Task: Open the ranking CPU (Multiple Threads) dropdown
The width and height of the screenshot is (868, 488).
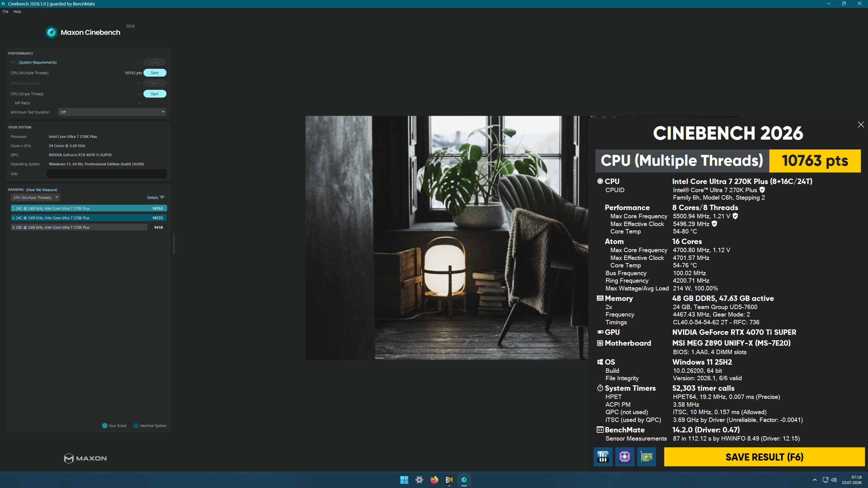Action: point(36,198)
